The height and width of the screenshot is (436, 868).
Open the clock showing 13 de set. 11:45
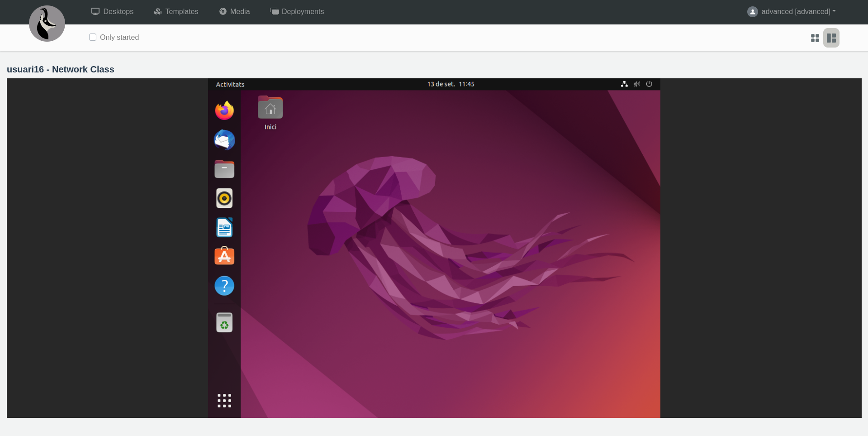tap(451, 84)
